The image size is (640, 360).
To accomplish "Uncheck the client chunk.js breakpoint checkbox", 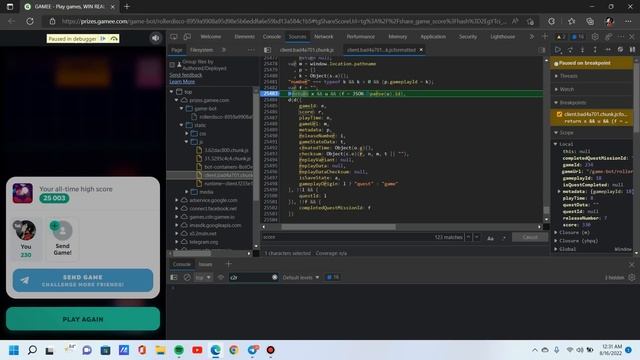I will coord(559,114).
